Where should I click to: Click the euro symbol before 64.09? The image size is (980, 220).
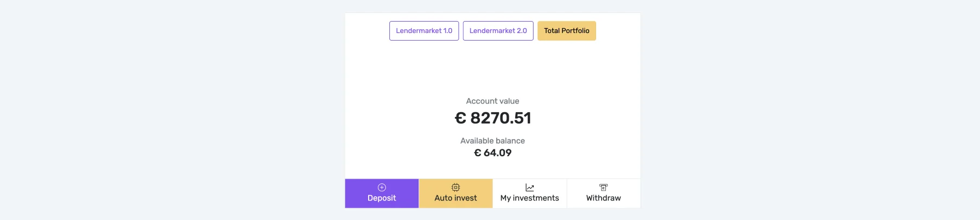(478, 153)
